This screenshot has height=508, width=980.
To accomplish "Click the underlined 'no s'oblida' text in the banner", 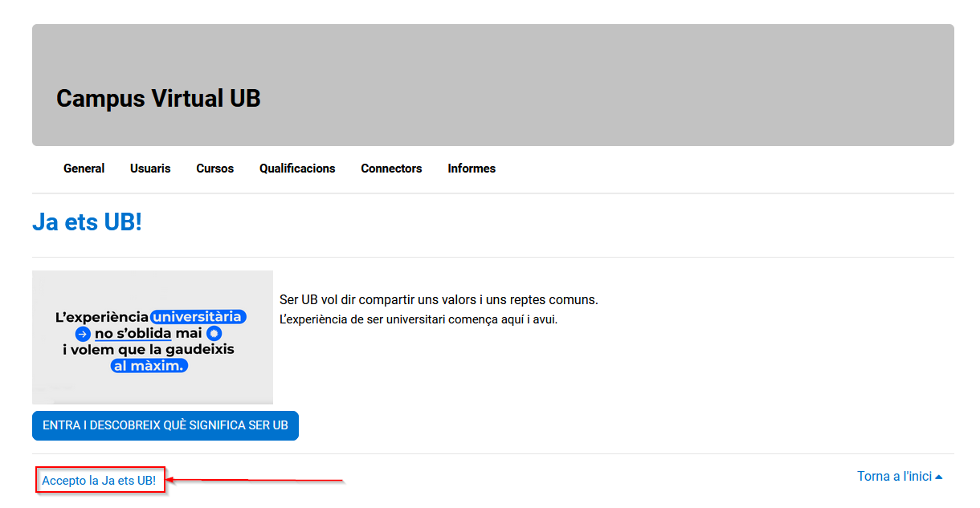I will (x=133, y=334).
